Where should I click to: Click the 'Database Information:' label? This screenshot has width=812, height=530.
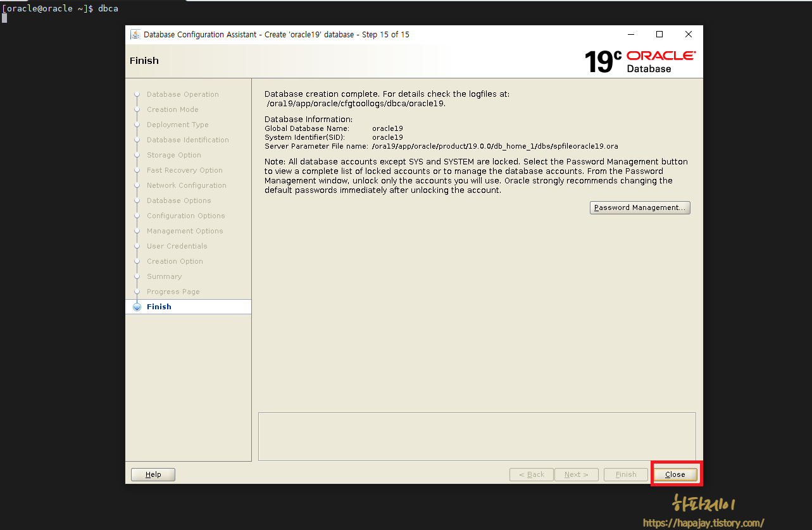(308, 119)
